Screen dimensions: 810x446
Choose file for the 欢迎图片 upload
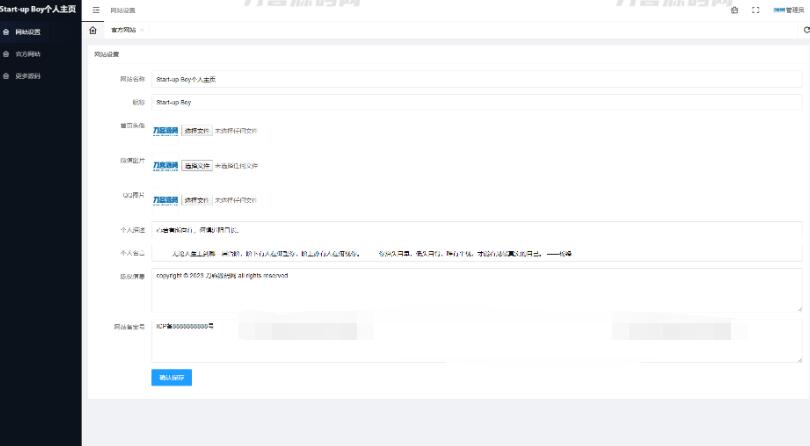click(x=197, y=165)
